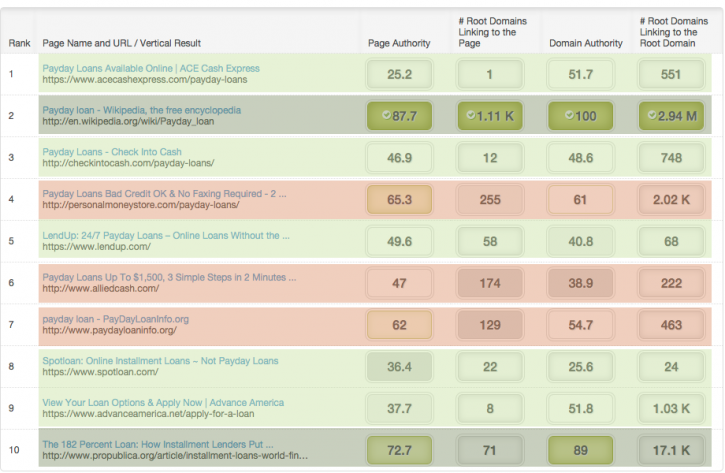Click the www.alliedcash.com URL text
This screenshot has width=725, height=473.
tap(101, 289)
